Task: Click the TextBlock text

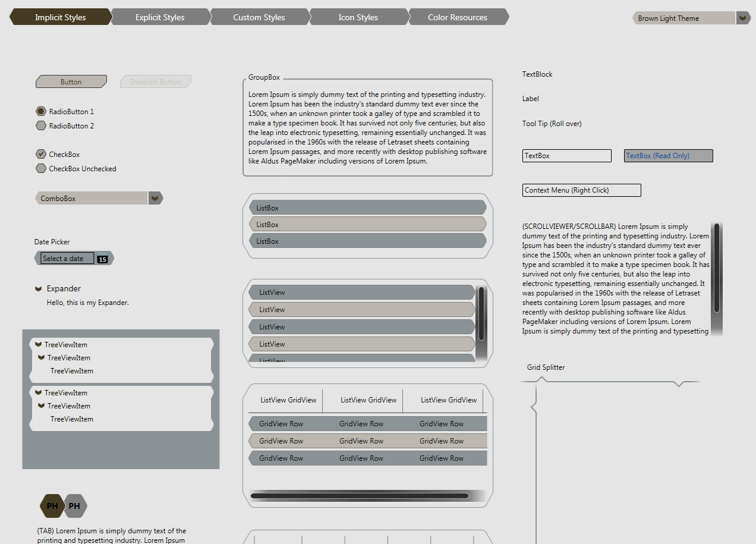Action: 537,74
